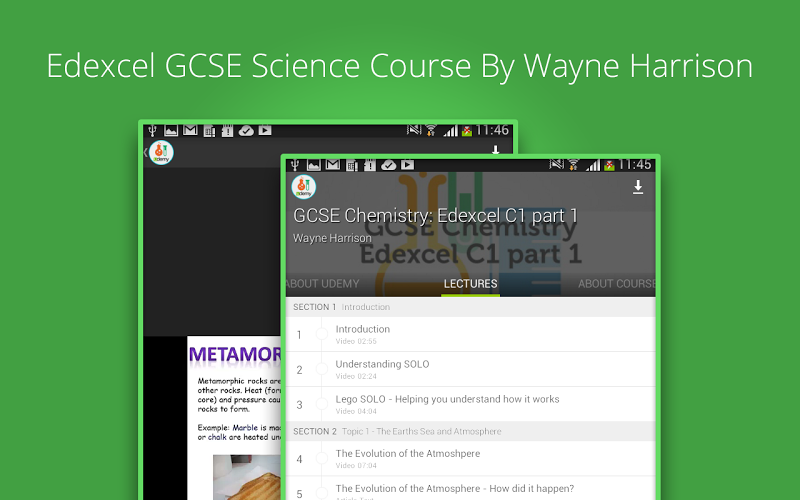Tap the rock photo in back screen slide
Screen dimensions: 800x500
[247, 478]
